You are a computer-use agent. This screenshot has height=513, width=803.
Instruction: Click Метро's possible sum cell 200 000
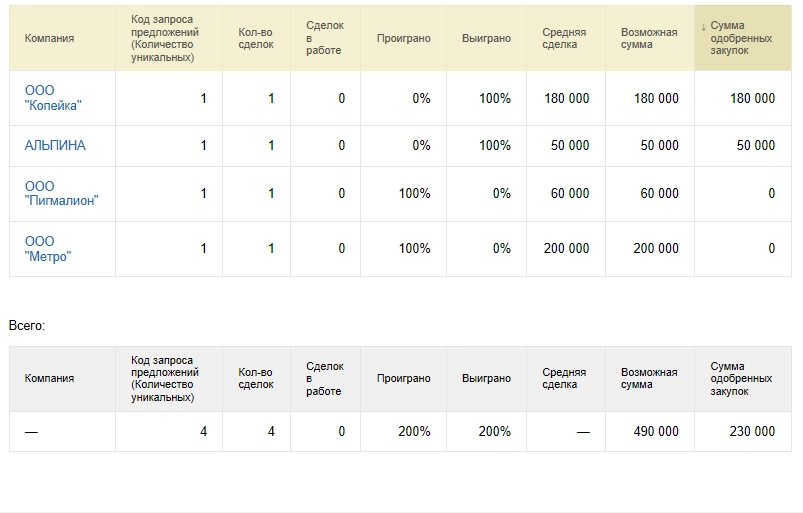tap(656, 248)
